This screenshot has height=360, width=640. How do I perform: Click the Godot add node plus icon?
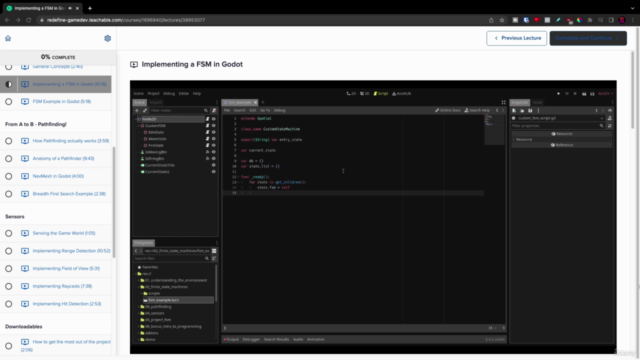137,111
